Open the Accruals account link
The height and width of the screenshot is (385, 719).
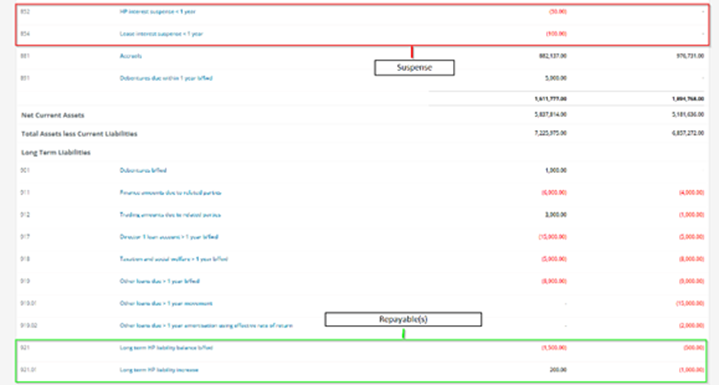pyautogui.click(x=131, y=56)
